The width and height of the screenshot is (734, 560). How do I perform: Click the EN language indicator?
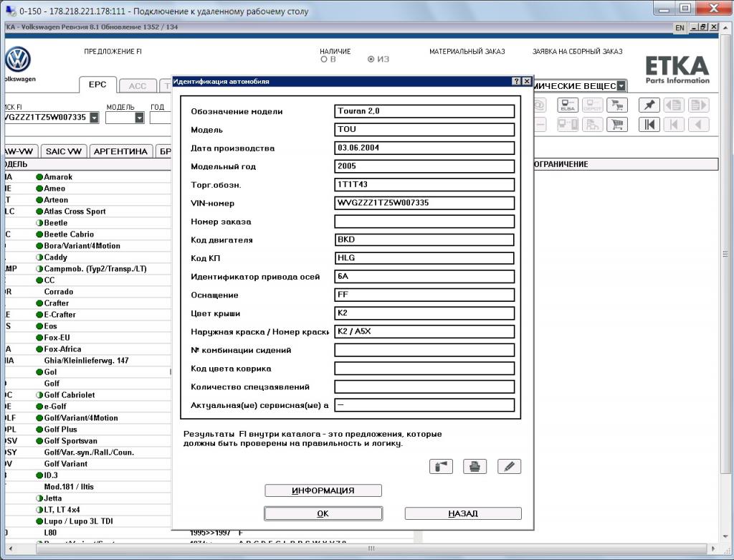[x=680, y=28]
